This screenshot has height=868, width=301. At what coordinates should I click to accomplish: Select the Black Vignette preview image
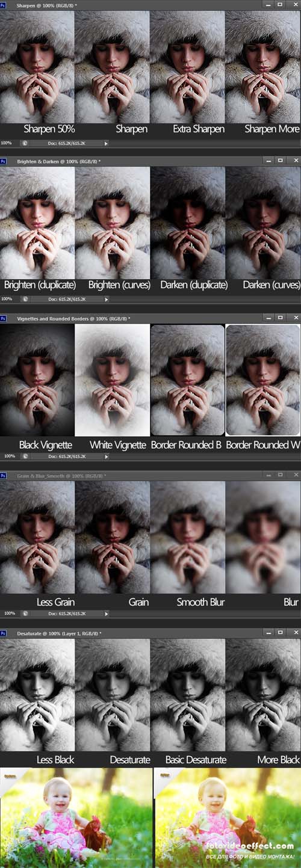pos(37,380)
